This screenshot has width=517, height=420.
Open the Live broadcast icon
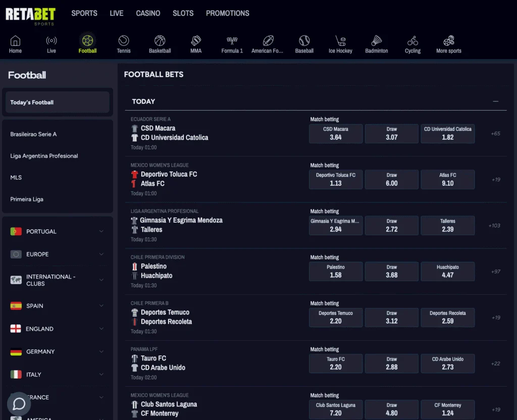pos(51,40)
